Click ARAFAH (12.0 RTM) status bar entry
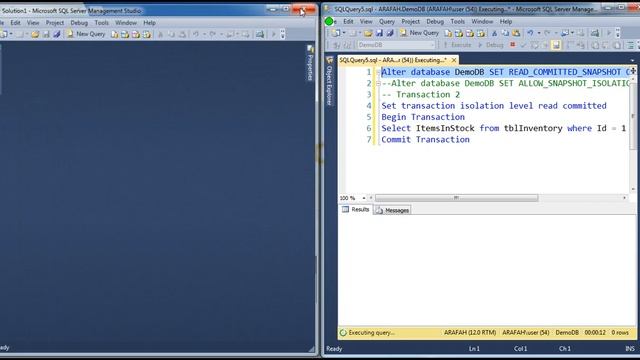640x360 pixels. 470,333
